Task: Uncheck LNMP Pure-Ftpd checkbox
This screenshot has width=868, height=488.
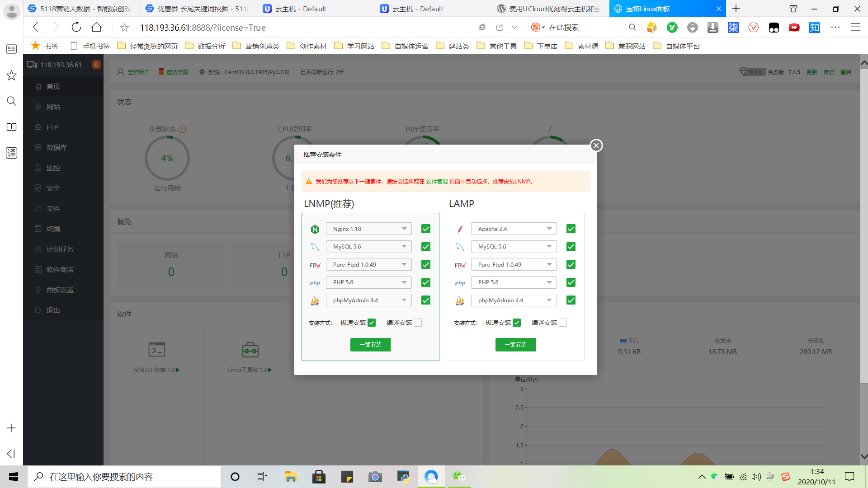Action: click(x=426, y=264)
